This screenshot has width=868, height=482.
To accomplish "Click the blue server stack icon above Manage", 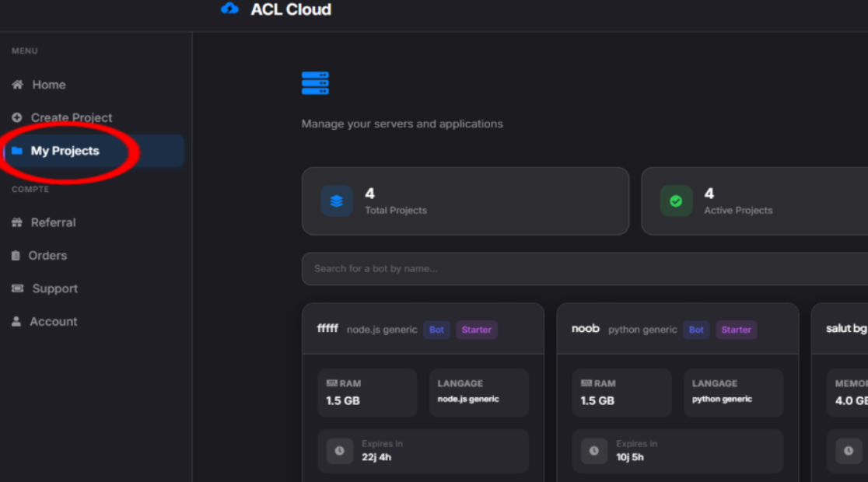I will point(315,82).
